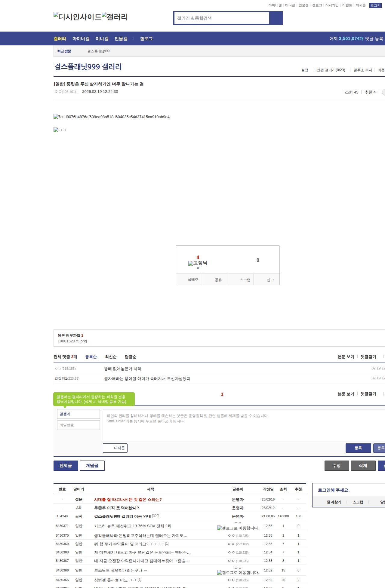385x588 pixels.
Task: Click 갤주소 복사 link
Action: click(363, 70)
